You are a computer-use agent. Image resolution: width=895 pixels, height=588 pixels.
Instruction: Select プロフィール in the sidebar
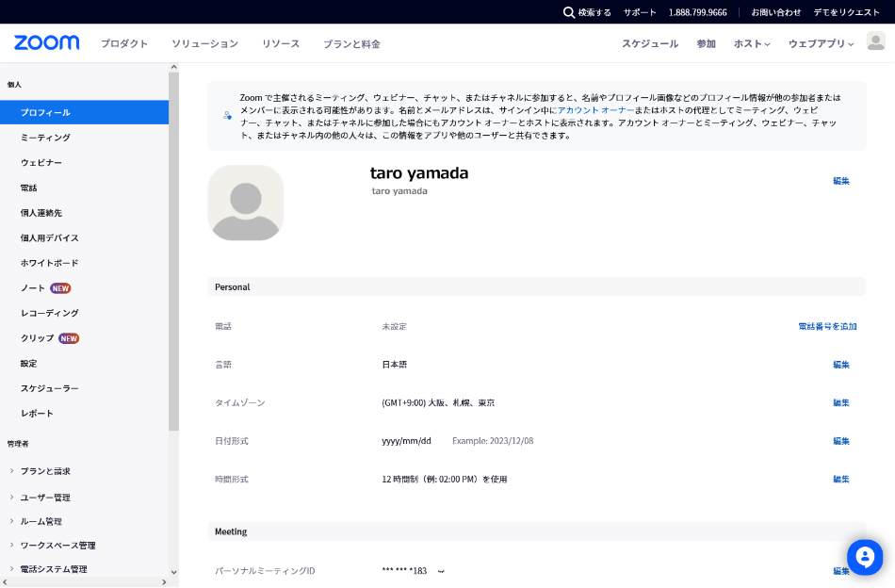(x=85, y=112)
